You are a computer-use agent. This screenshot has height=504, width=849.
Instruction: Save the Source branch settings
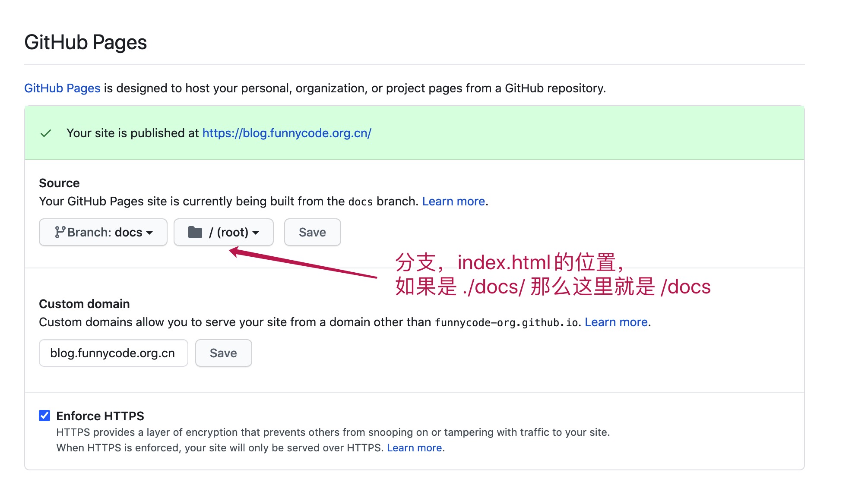click(x=312, y=232)
